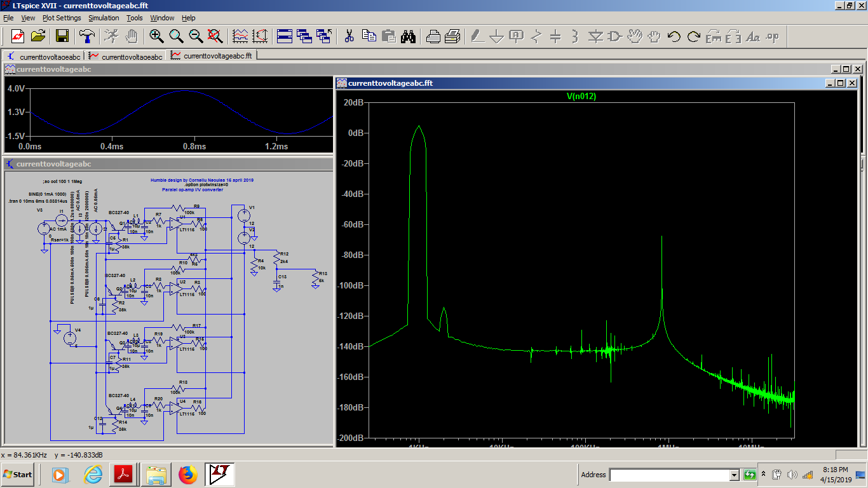
Task: Select the Paste clipboard icon
Action: pos(389,36)
